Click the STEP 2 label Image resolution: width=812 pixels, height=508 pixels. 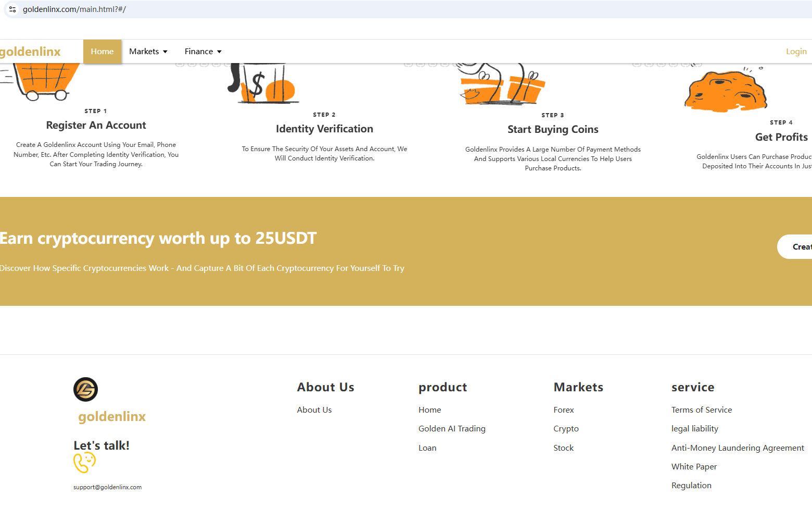[x=324, y=115]
